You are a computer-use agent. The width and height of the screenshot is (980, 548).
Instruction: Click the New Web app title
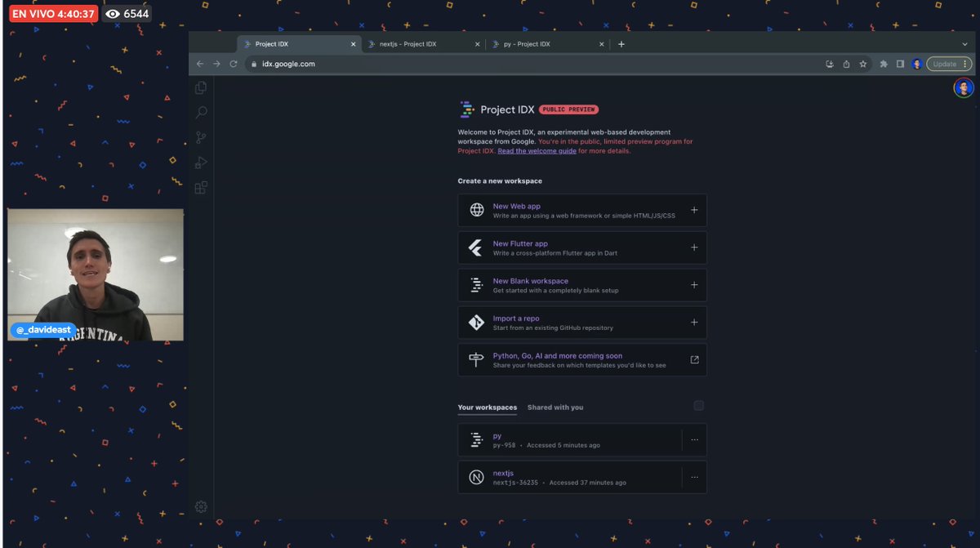click(x=517, y=206)
